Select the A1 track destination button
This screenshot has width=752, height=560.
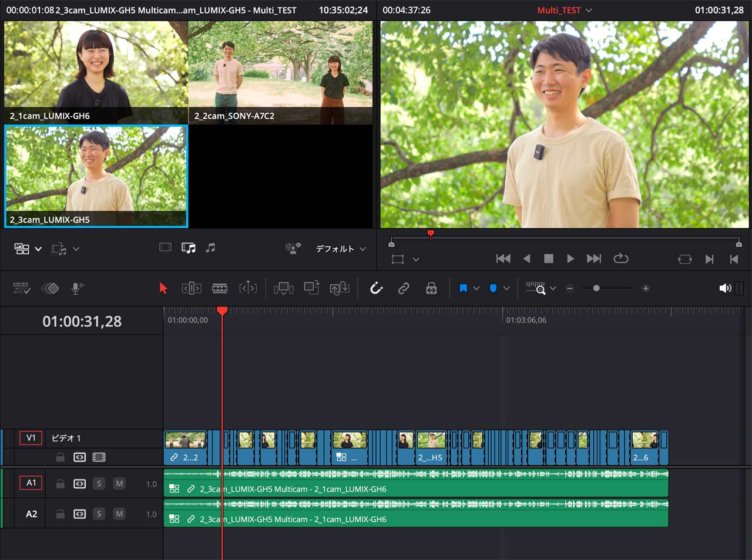click(31, 483)
